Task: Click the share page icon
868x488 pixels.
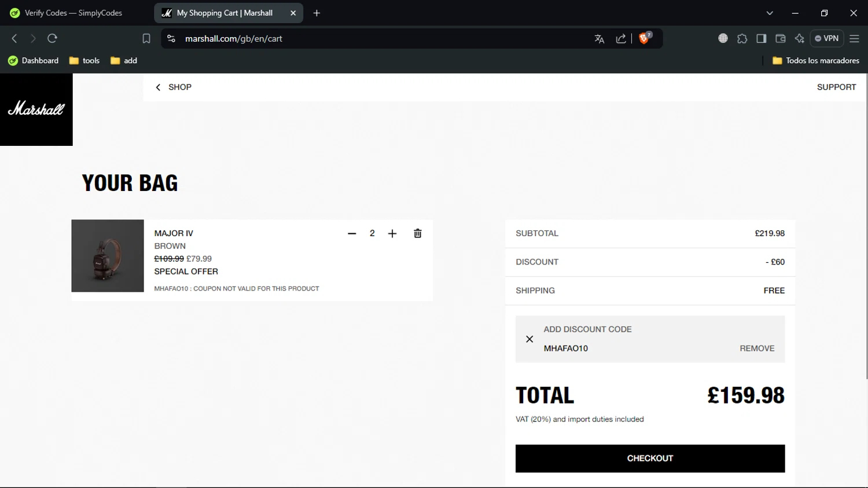Action: [621, 39]
